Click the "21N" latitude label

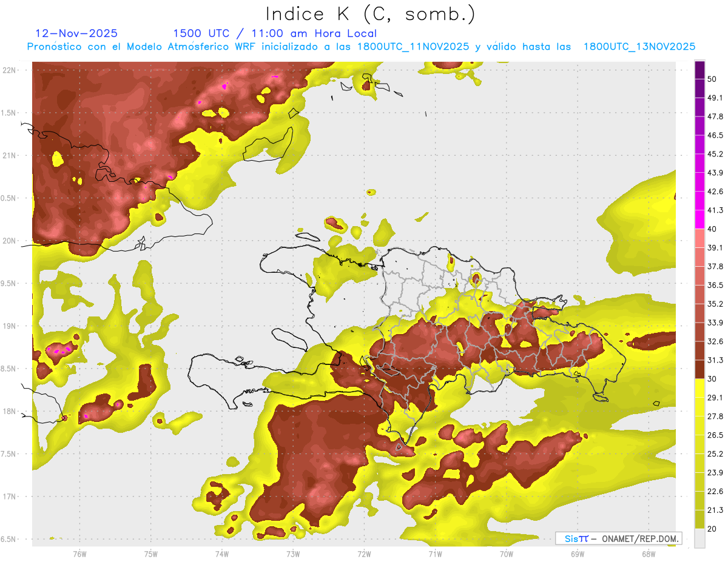coord(10,156)
